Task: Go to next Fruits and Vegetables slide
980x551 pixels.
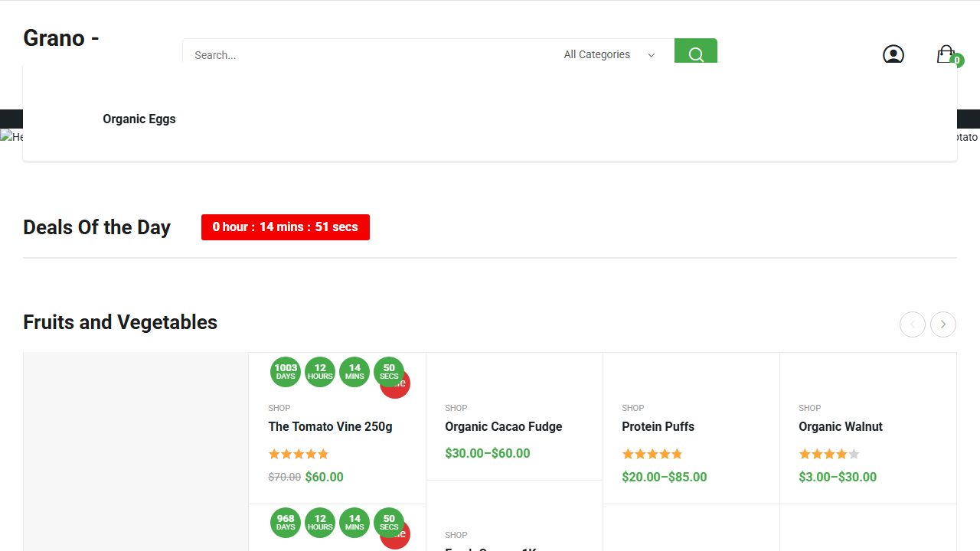Action: point(943,324)
